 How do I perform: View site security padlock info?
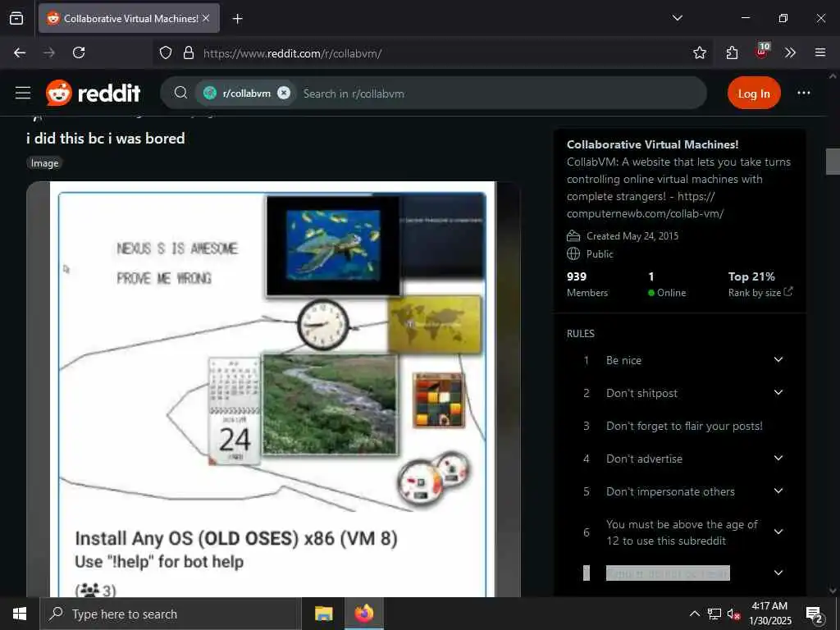pyautogui.click(x=189, y=52)
